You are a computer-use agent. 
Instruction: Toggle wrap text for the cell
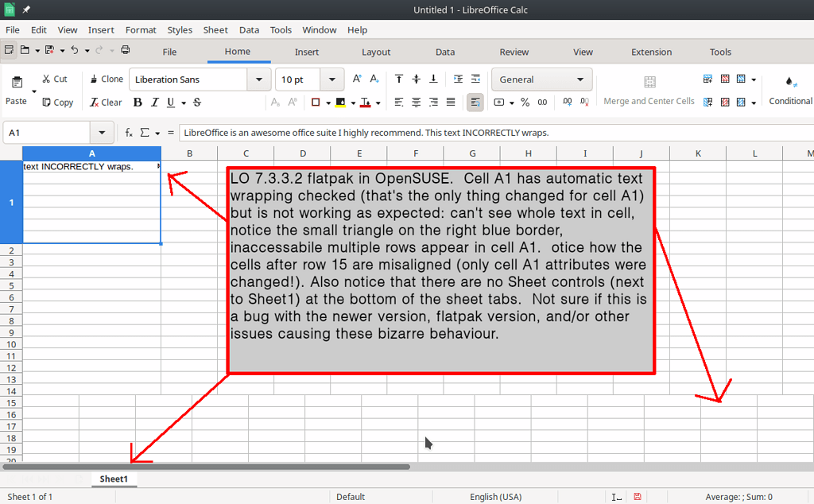[x=475, y=103]
